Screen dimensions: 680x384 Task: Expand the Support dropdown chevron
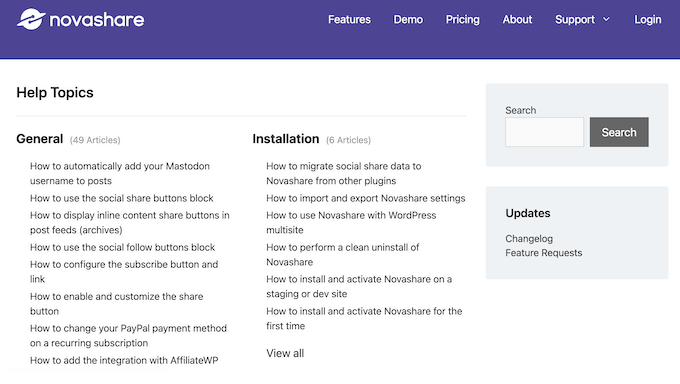coord(606,20)
